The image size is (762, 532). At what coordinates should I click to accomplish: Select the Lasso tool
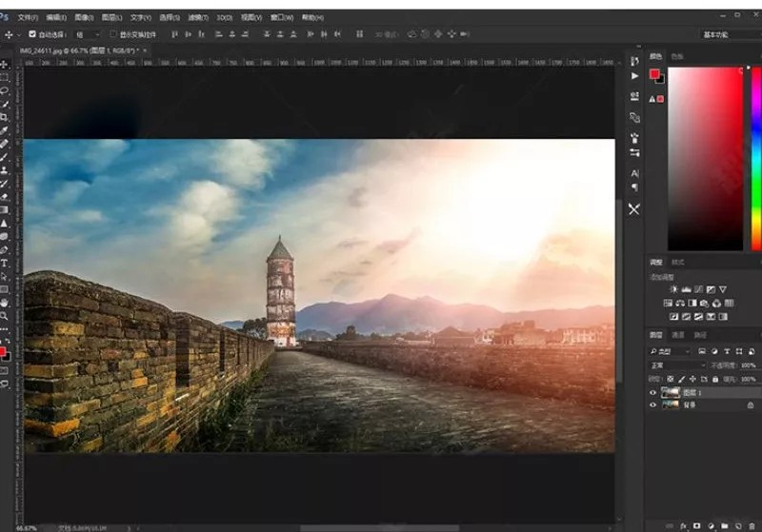(x=5, y=90)
